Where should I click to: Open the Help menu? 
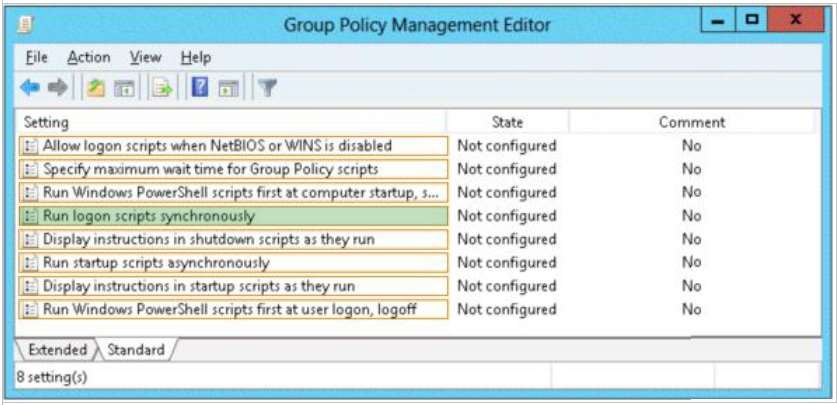coord(196,57)
